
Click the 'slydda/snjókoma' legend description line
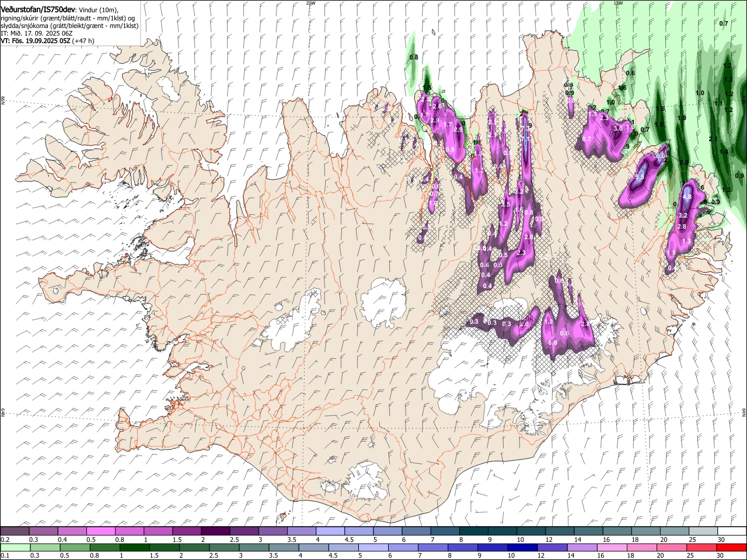tap(69, 26)
